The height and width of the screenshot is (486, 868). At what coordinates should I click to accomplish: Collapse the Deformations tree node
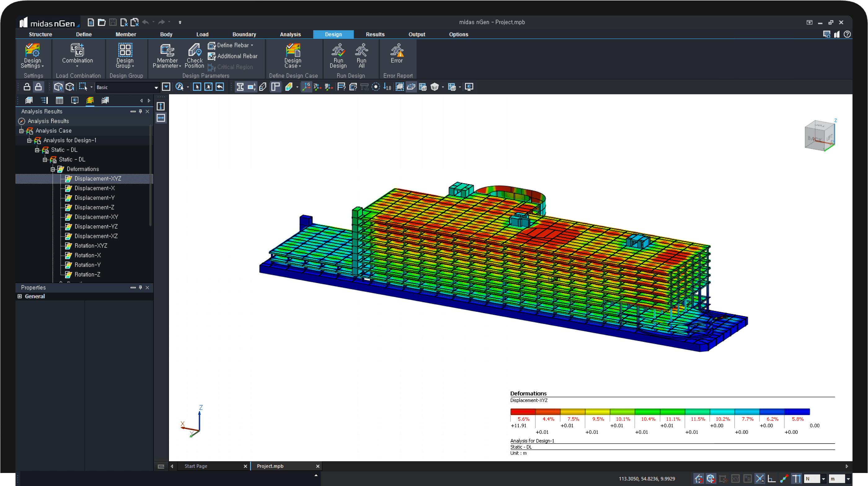tap(53, 169)
